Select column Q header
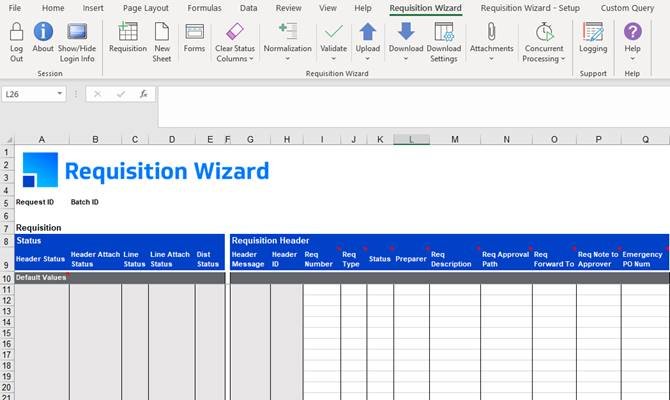 pyautogui.click(x=645, y=139)
